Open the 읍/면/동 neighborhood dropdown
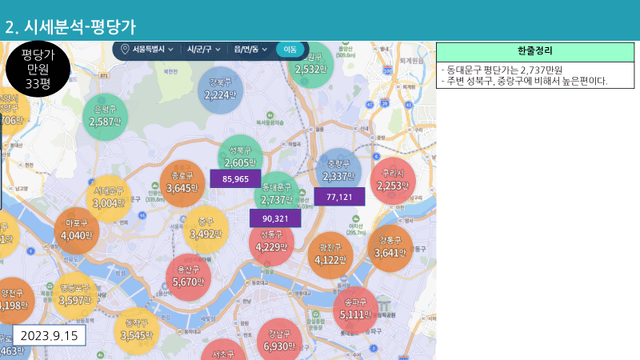The height and width of the screenshot is (360, 640). click(x=250, y=49)
